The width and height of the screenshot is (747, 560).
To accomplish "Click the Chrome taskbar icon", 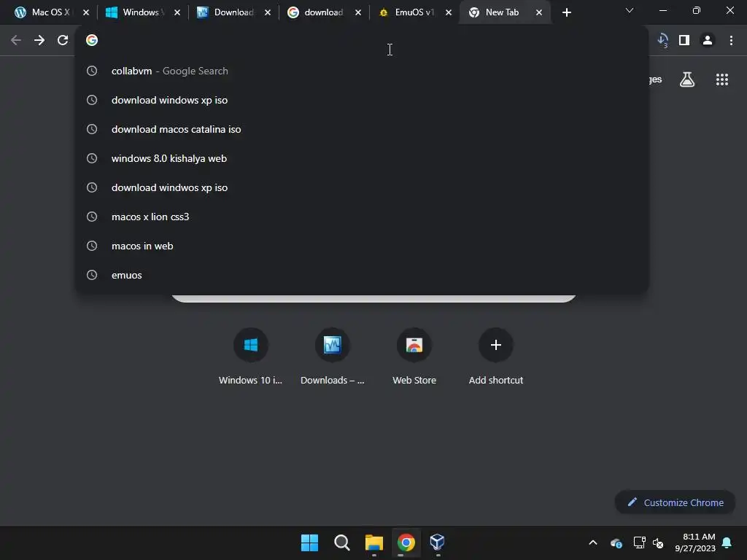I will [x=406, y=542].
